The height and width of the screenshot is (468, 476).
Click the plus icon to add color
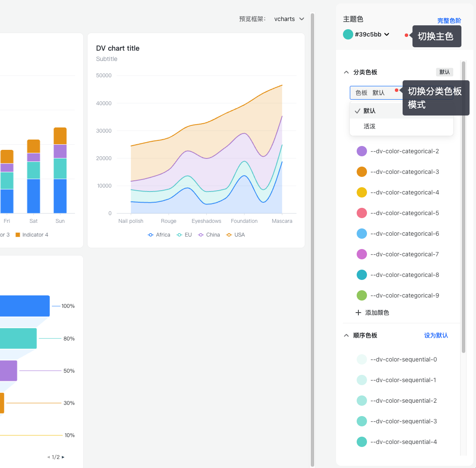pos(358,313)
